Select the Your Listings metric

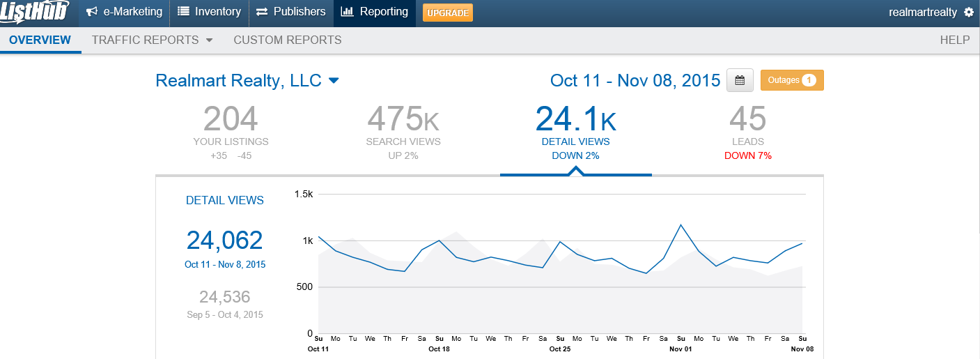pyautogui.click(x=231, y=132)
